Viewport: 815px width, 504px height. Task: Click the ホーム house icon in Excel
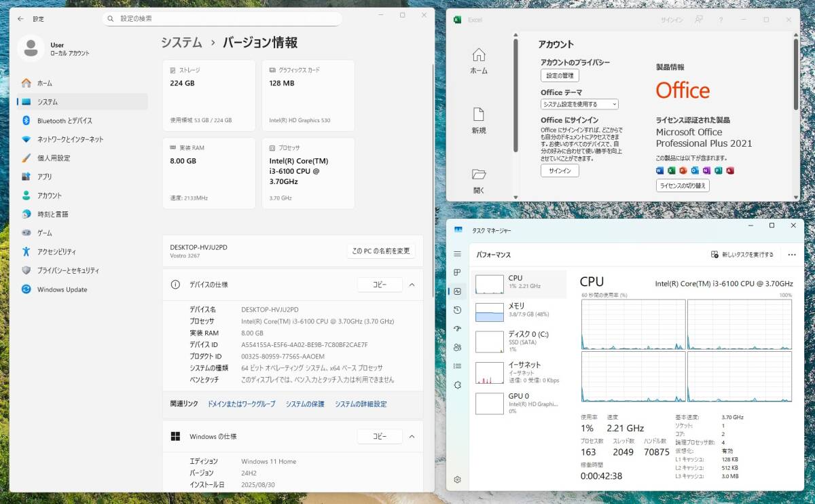[479, 54]
